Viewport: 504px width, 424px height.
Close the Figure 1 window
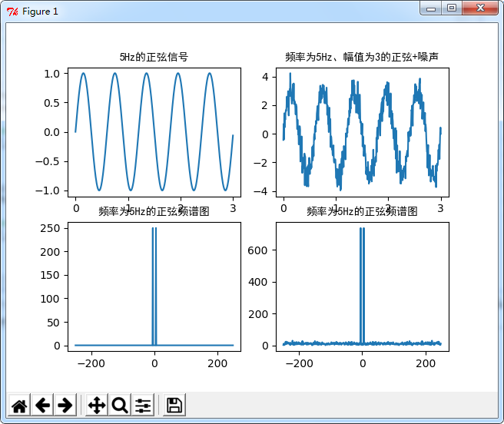480,8
